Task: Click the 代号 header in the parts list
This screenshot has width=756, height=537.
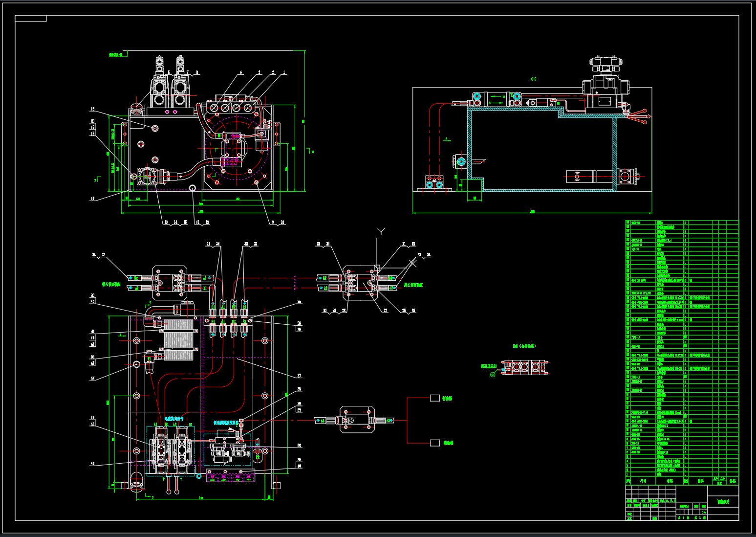Action: click(643, 481)
